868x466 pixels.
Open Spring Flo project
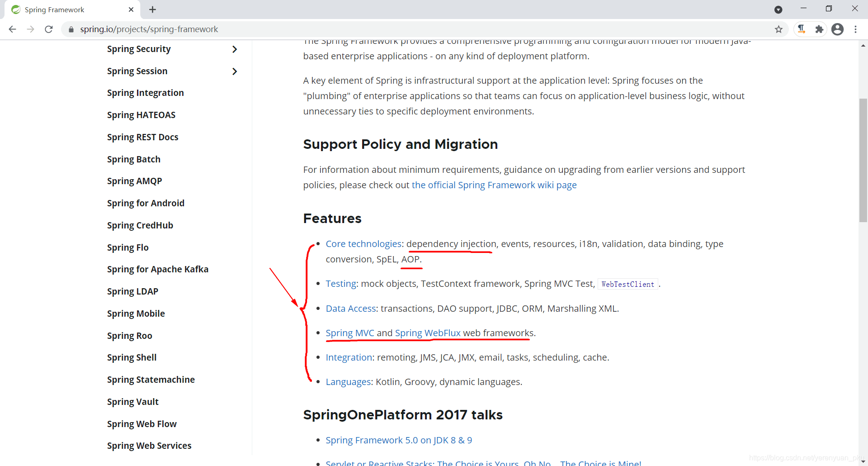pos(127,247)
